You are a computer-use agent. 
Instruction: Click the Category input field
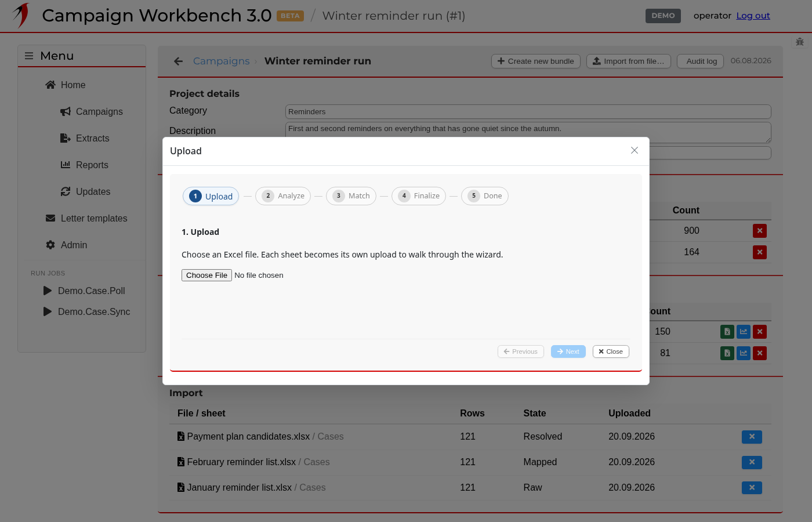pos(528,111)
